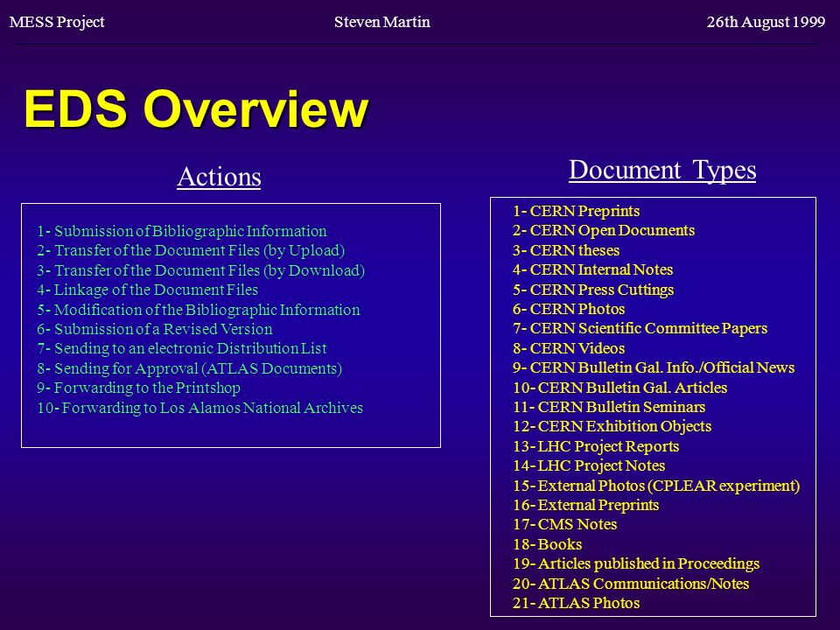Click '18- Books' entry
840x630 pixels.
click(547, 544)
